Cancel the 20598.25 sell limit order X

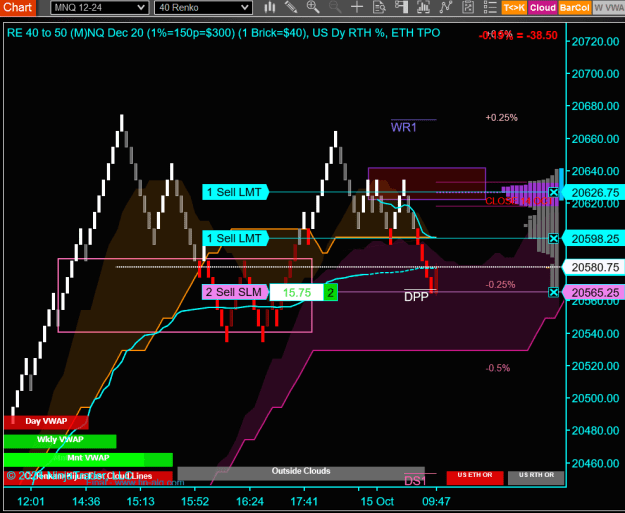click(553, 238)
